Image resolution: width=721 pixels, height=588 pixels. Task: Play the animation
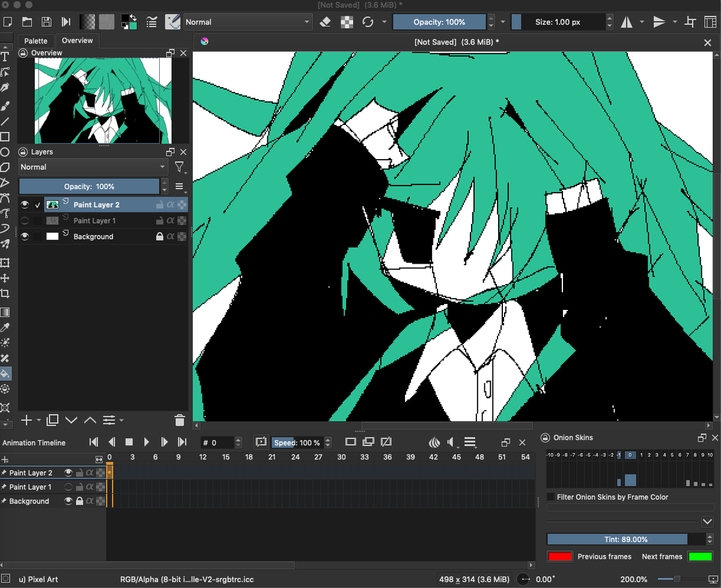pyautogui.click(x=147, y=442)
